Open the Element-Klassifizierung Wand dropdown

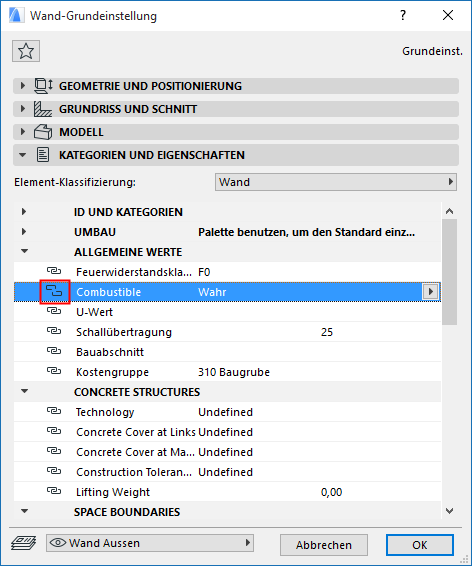coord(336,182)
